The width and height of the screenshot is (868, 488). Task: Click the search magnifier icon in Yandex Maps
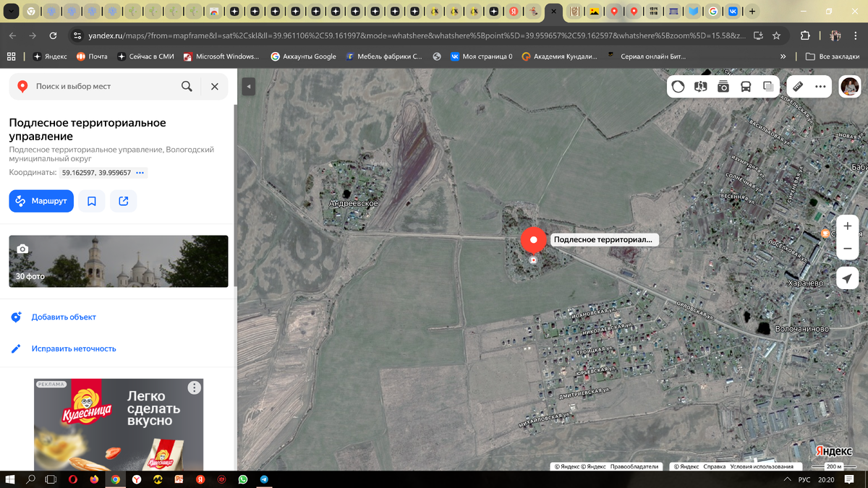187,86
